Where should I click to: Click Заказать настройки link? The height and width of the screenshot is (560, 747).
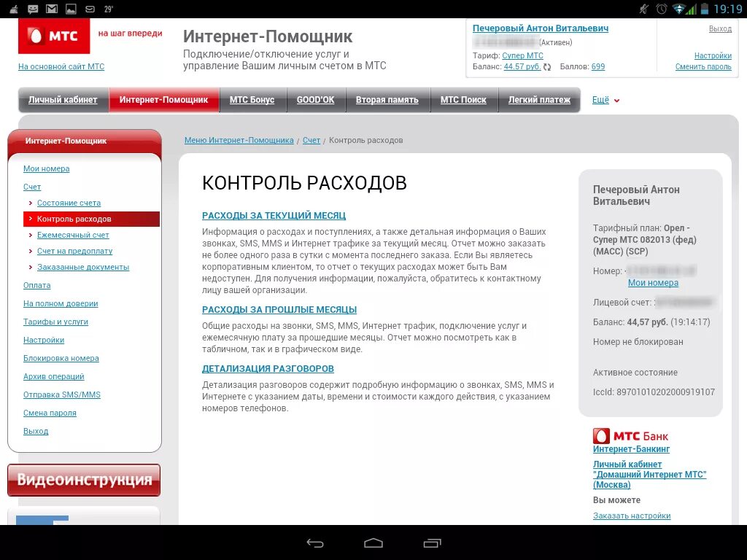(632, 516)
